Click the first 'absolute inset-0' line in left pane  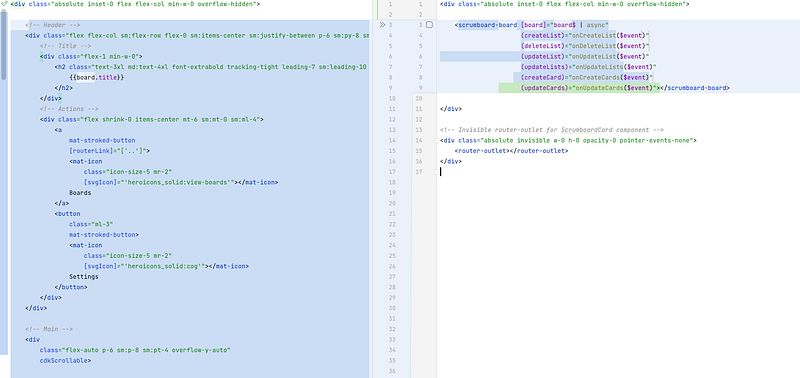click(135, 4)
